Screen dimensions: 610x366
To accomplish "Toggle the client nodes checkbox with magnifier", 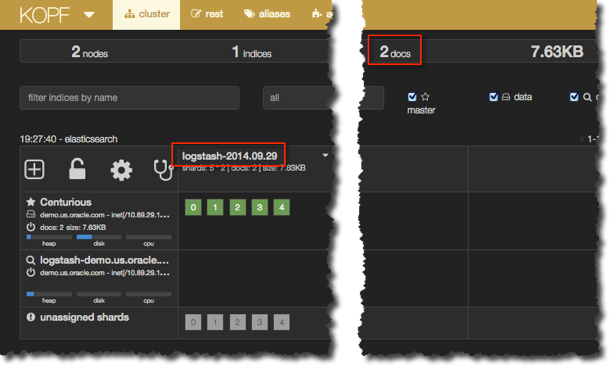I will pyautogui.click(x=574, y=96).
